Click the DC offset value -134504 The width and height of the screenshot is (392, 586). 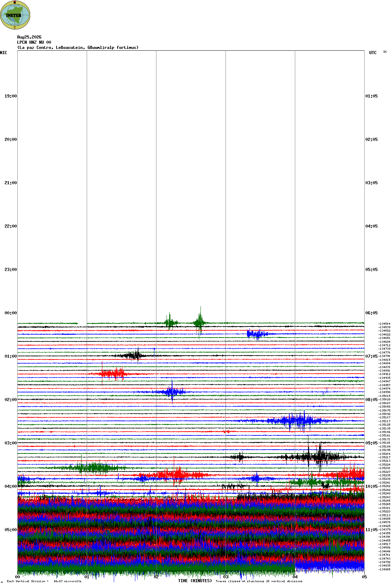click(x=384, y=324)
